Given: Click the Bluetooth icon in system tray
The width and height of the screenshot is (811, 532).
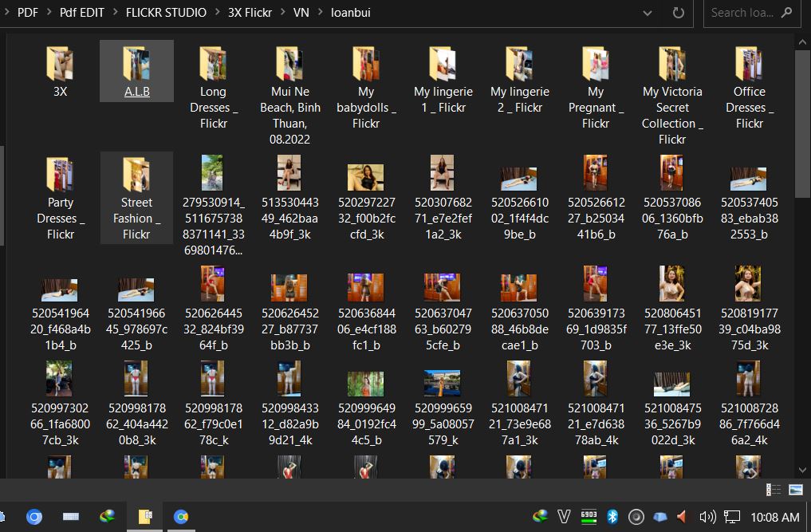Looking at the screenshot, I should pos(612,517).
